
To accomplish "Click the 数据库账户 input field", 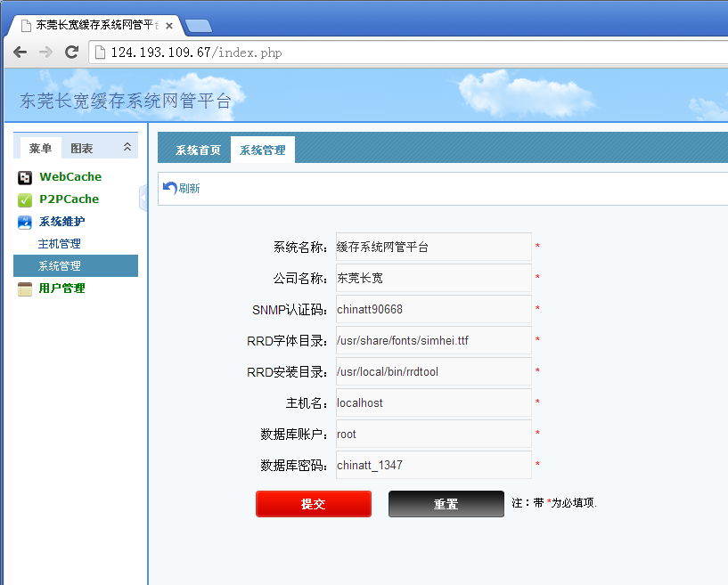I will click(434, 434).
